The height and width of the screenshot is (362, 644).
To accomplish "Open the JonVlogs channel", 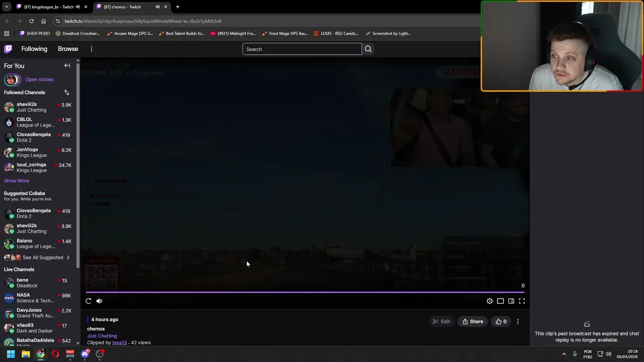I will point(38,152).
